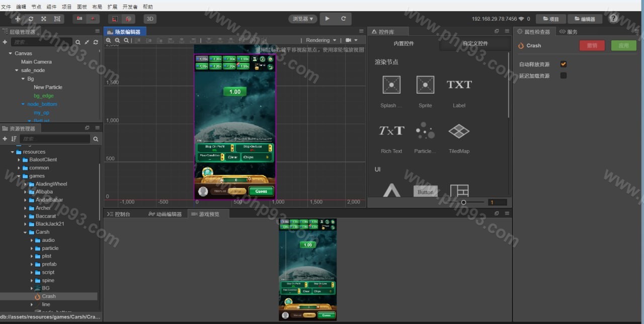Select the move transform tool
644x324 pixels.
[18, 19]
